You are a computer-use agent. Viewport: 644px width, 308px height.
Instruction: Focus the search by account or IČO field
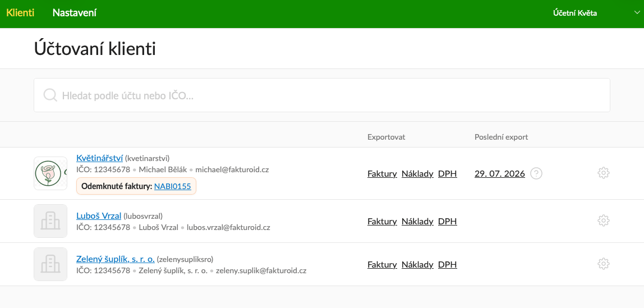pyautogui.click(x=322, y=95)
